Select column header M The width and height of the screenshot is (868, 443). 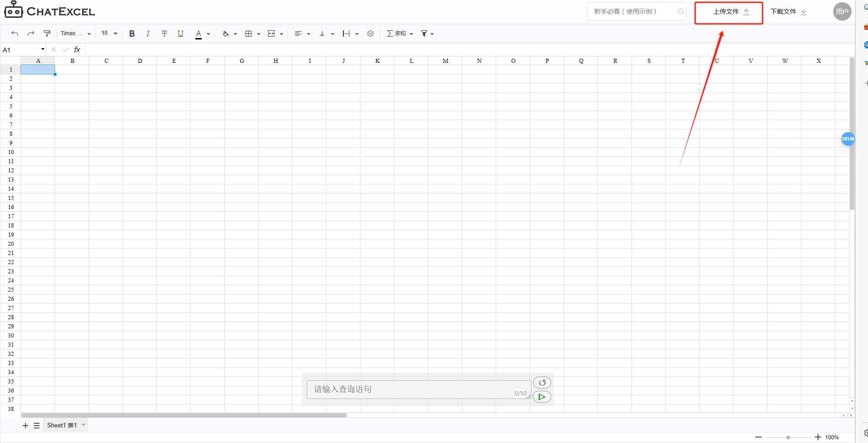[445, 61]
